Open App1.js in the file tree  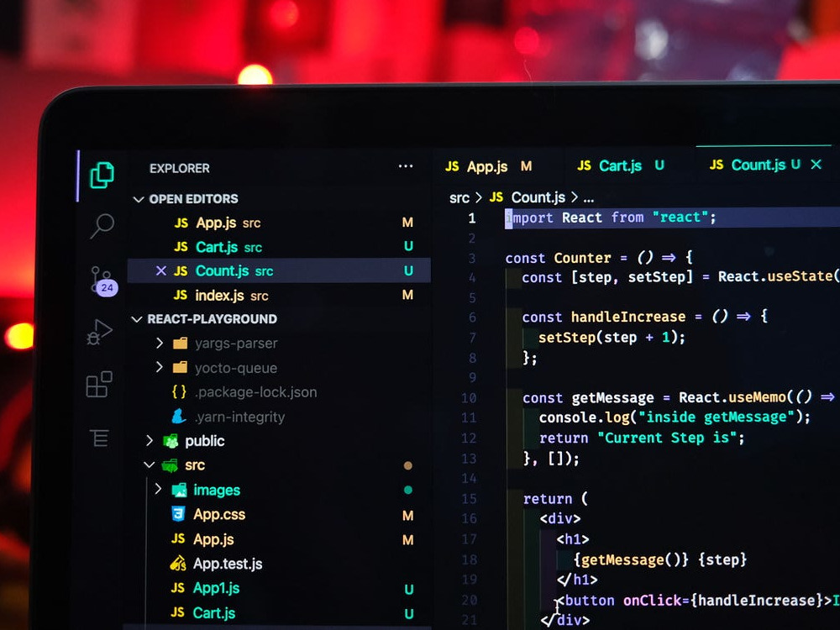[216, 588]
